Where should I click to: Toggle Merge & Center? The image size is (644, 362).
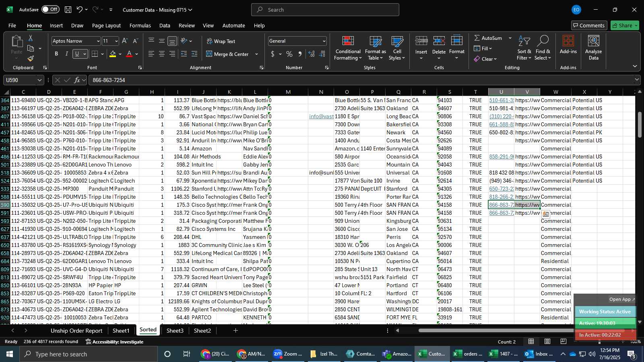[x=228, y=54]
